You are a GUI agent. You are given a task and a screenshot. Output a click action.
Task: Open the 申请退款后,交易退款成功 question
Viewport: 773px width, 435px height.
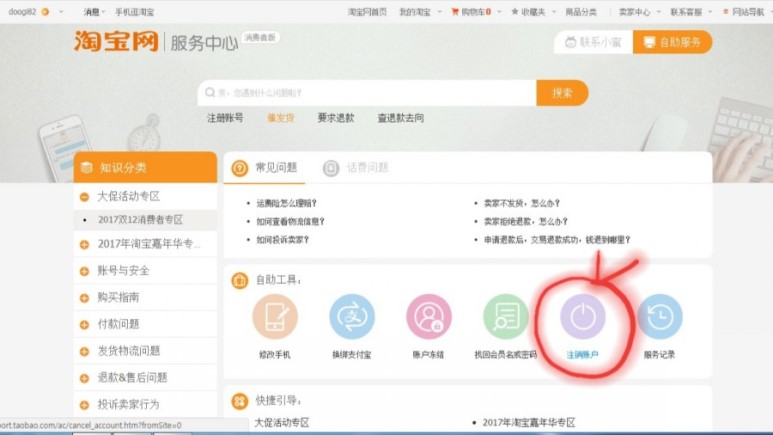click(557, 240)
